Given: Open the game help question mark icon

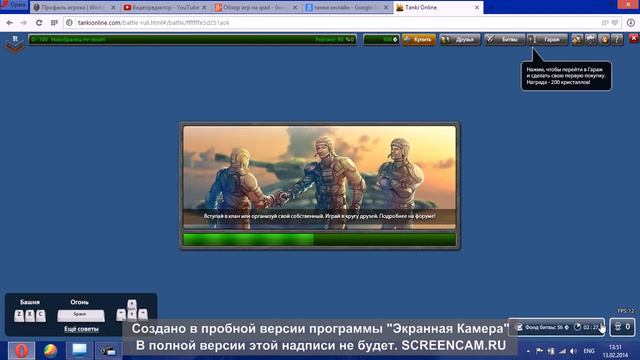Looking at the screenshot, I should tap(617, 40).
